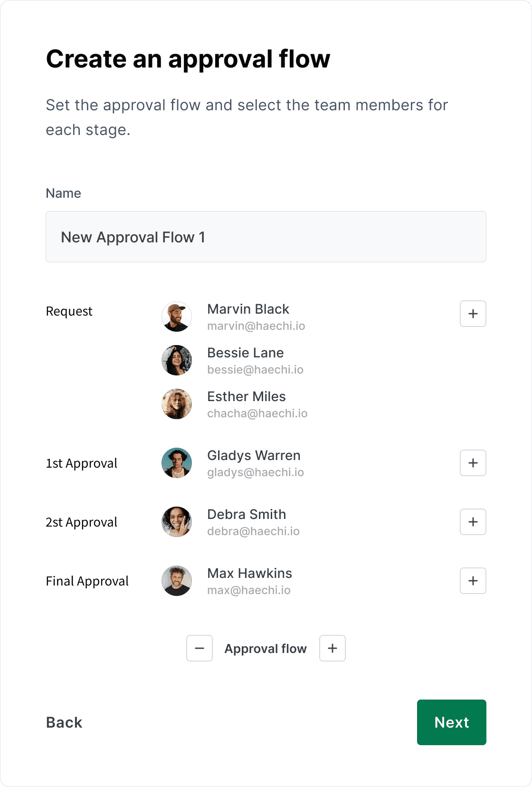Click Marvin Black's avatar photo

[x=177, y=317]
